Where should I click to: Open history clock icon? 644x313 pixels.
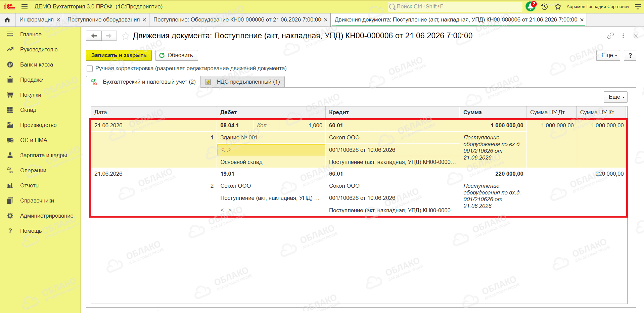pos(545,6)
